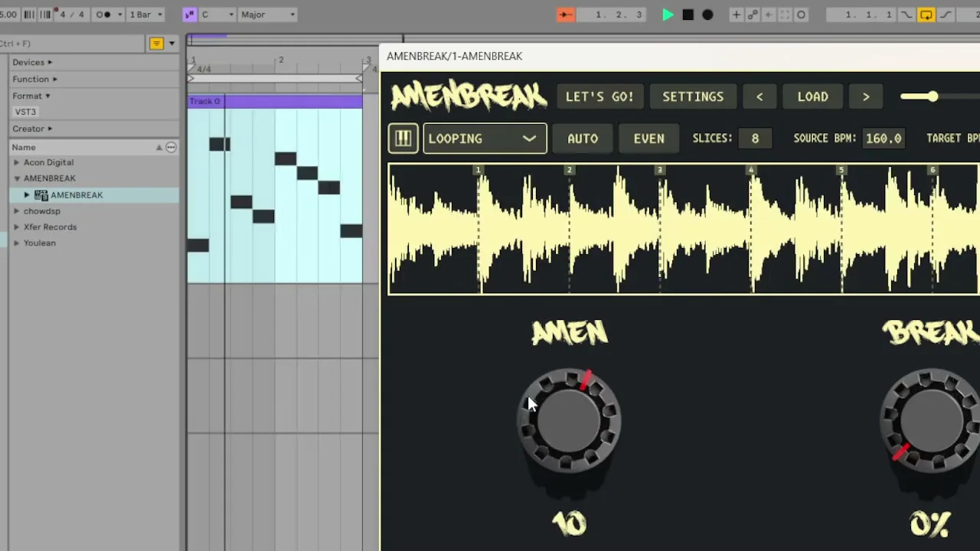The height and width of the screenshot is (551, 980).
Task: Open the root note C dropdown
Action: pos(217,15)
